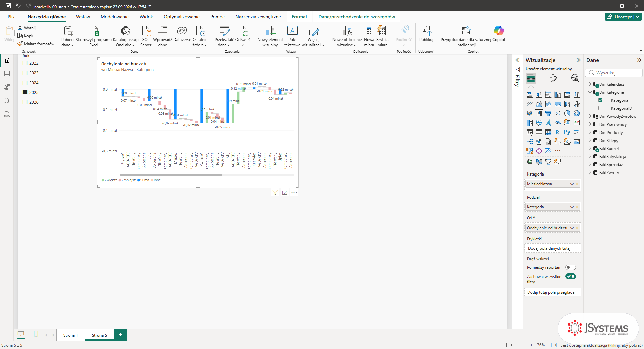Switch to table view in left sidebar
Image resolution: width=644 pixels, height=349 pixels.
tap(7, 74)
